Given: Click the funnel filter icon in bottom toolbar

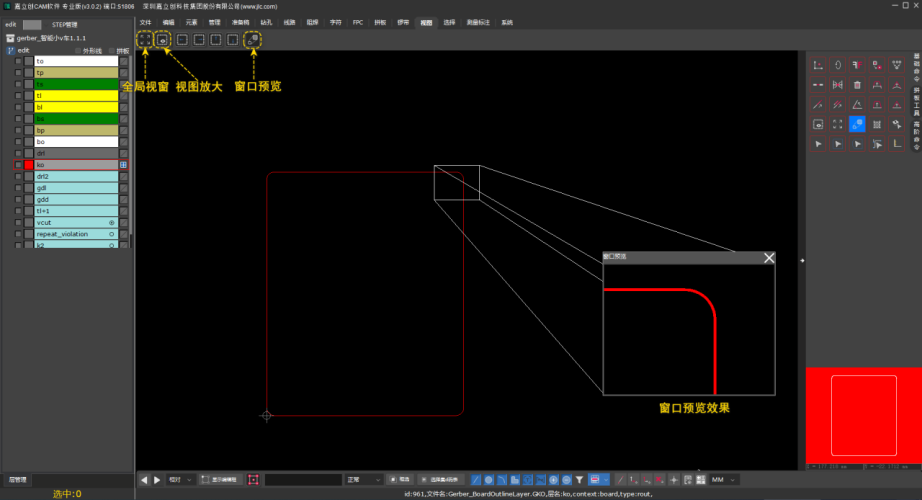Looking at the screenshot, I should (579, 480).
